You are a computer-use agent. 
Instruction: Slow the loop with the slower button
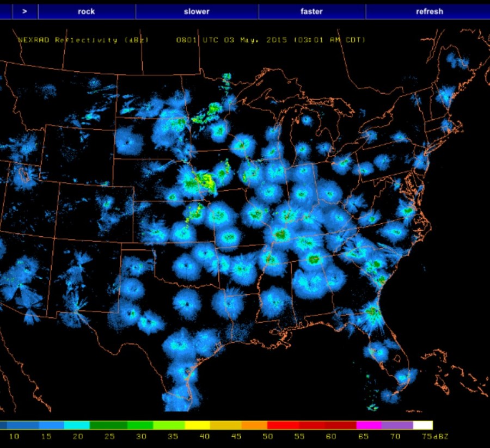pos(197,11)
